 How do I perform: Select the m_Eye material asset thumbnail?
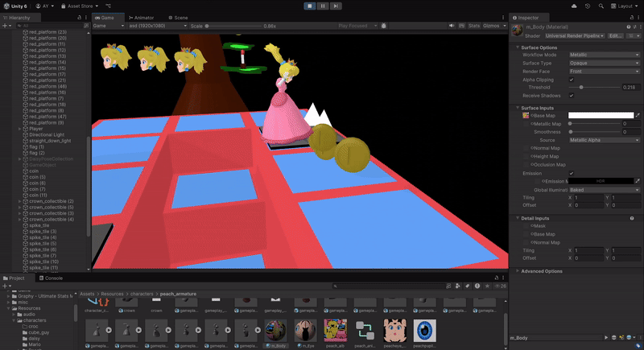[x=305, y=331]
